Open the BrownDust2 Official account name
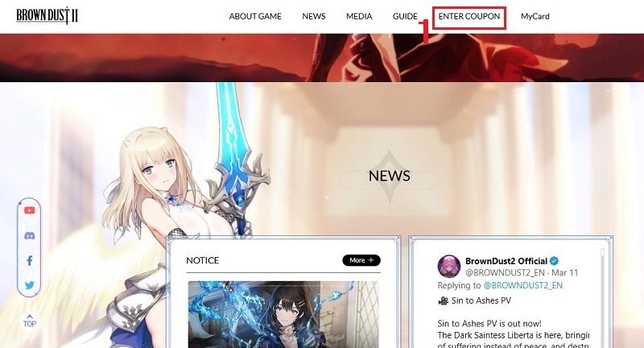The height and width of the screenshot is (348, 644). coord(506,261)
